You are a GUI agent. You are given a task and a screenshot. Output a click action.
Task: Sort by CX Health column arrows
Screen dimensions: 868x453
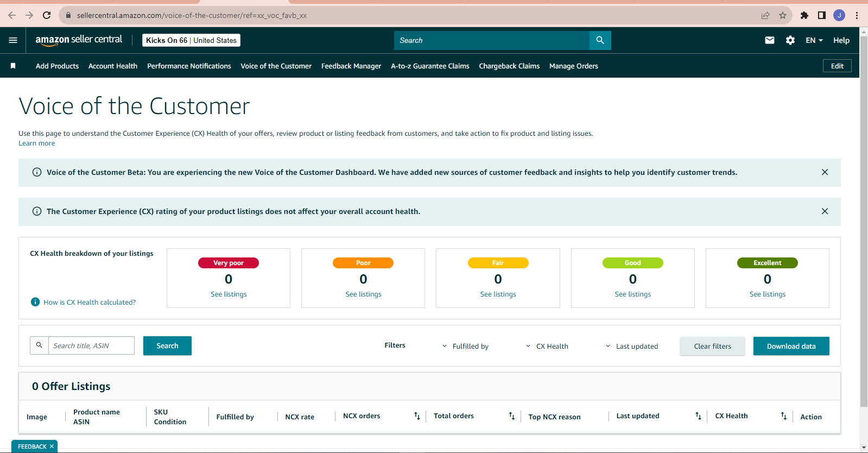click(783, 416)
